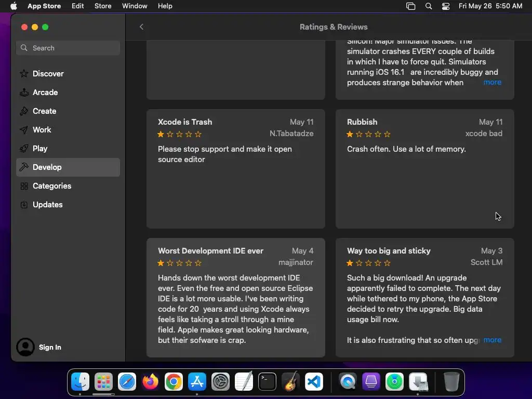Launch Visual Studio Code from Dock
Screen dimensions: 532x399
(x=314, y=382)
